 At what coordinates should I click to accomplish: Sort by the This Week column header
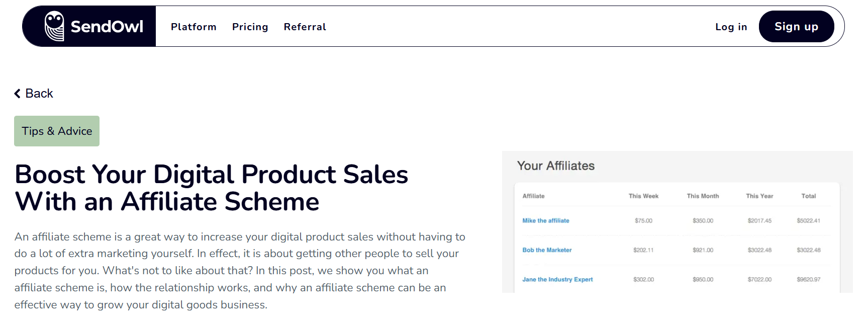coord(642,196)
